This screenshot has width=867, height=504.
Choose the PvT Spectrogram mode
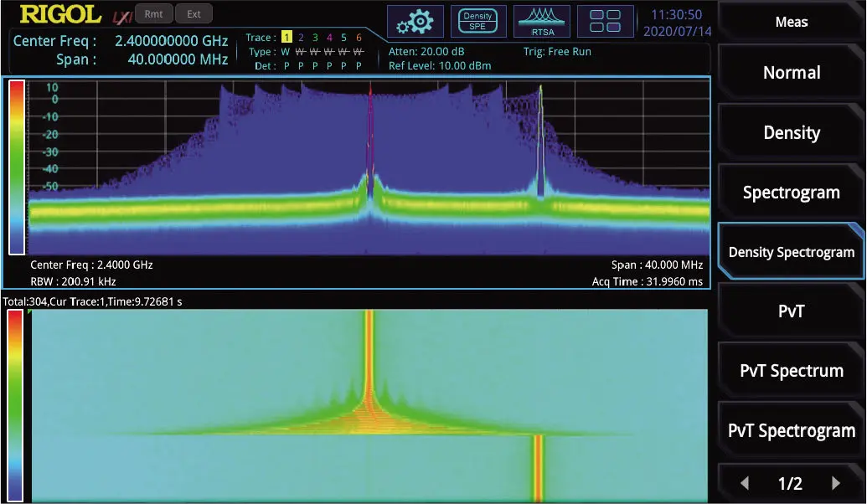(792, 430)
